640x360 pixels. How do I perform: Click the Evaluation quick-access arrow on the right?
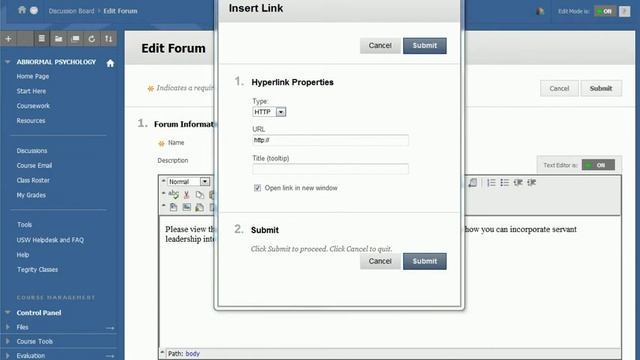click(x=110, y=356)
